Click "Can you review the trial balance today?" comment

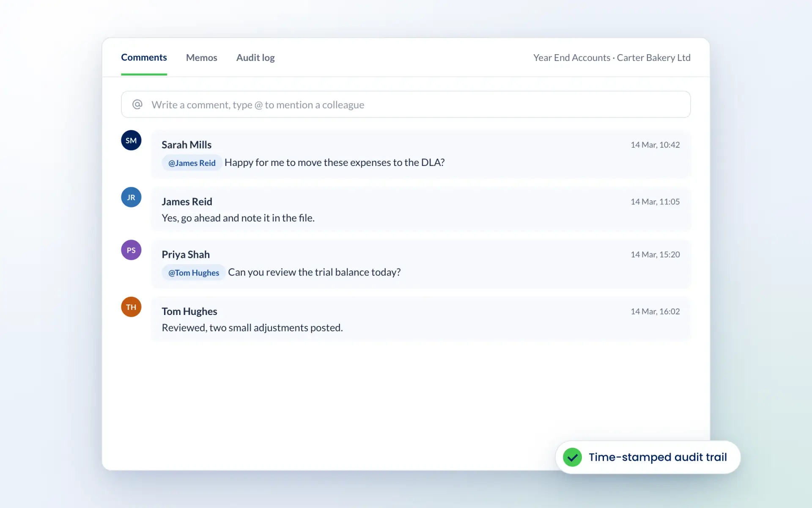(x=314, y=272)
